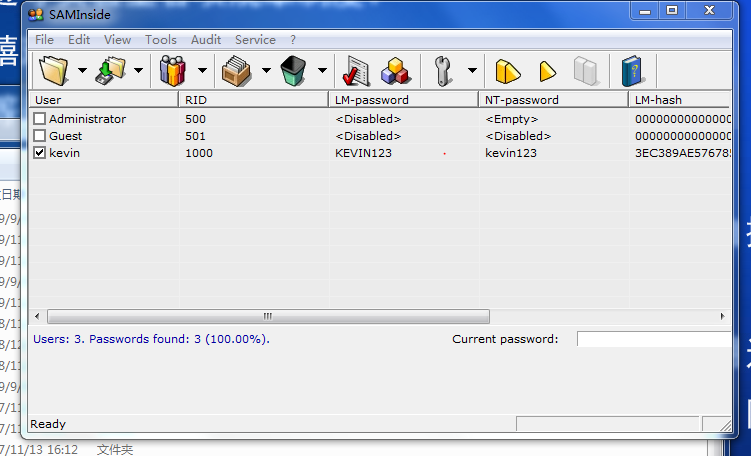Click the yellow start attack icon with bar
The width and height of the screenshot is (751, 456).
[x=507, y=71]
